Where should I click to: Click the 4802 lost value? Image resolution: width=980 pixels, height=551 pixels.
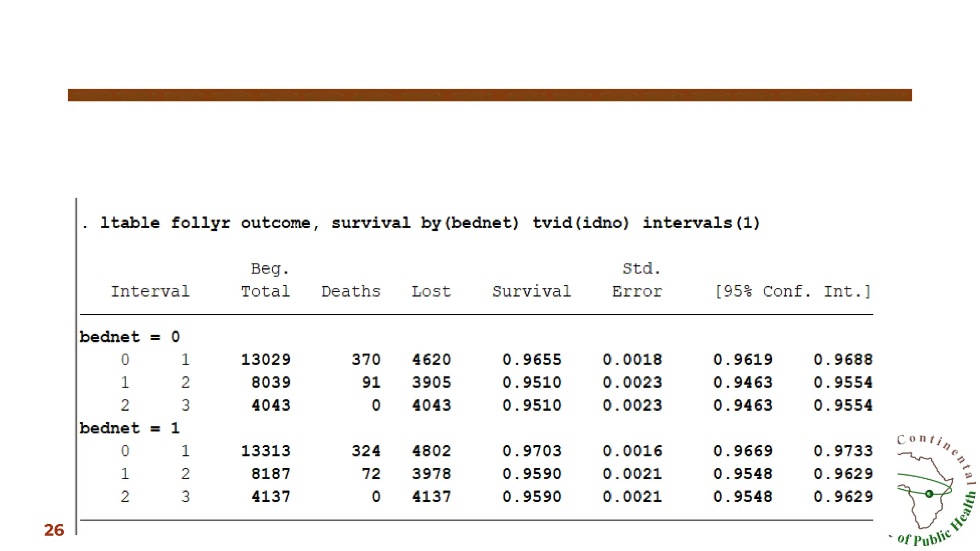(x=431, y=451)
